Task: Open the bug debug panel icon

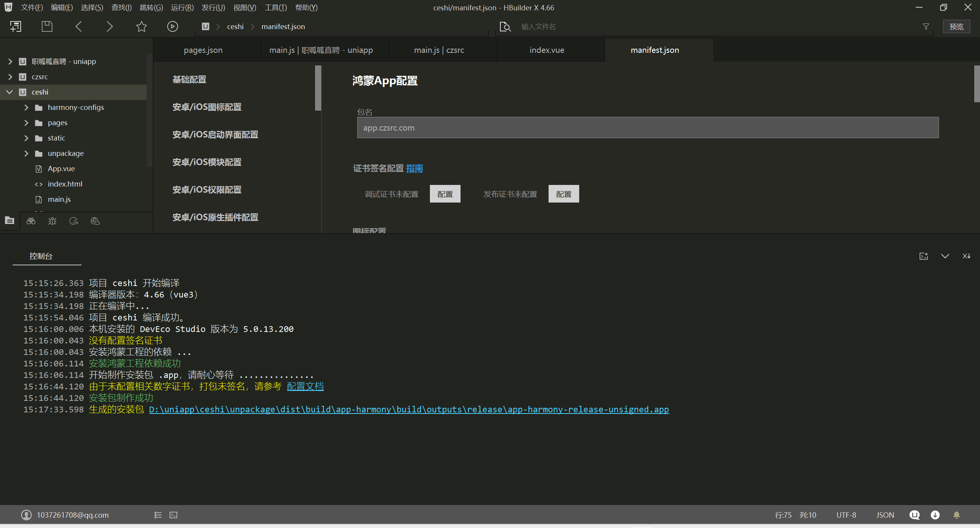Action: tap(52, 221)
